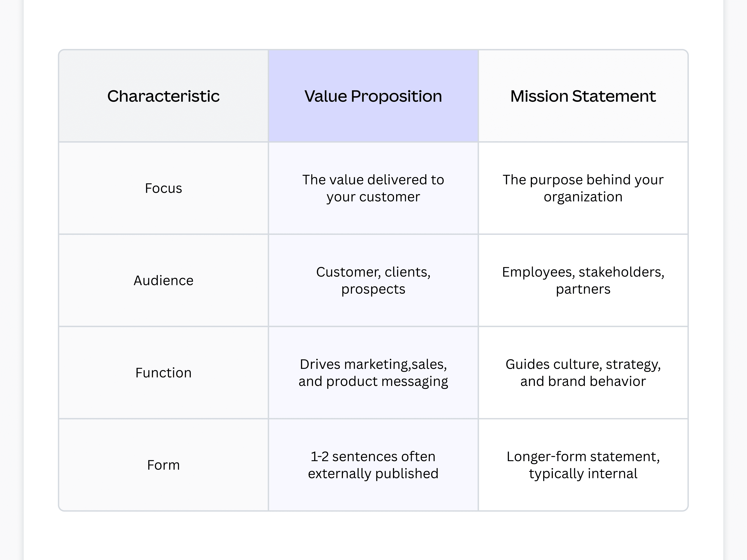
Task: Click the "Employees, stakeholders, partners" cell
Action: pos(583,280)
